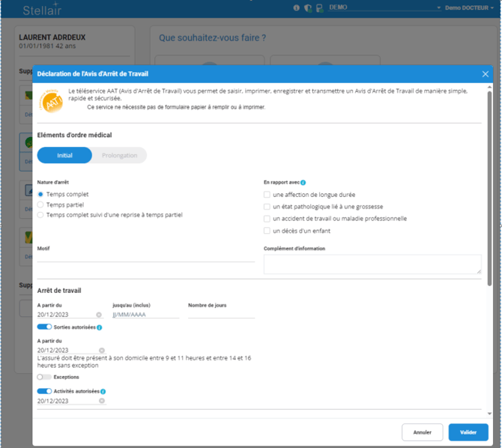Click info icon next to Sorties autorisées
Screen dimensions: 502x448
tap(100, 327)
